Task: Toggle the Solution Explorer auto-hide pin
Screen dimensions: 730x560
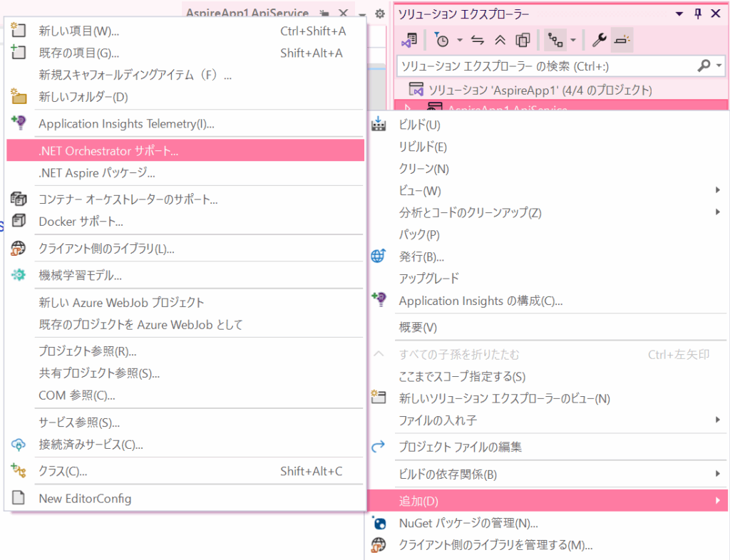Action: coord(697,14)
